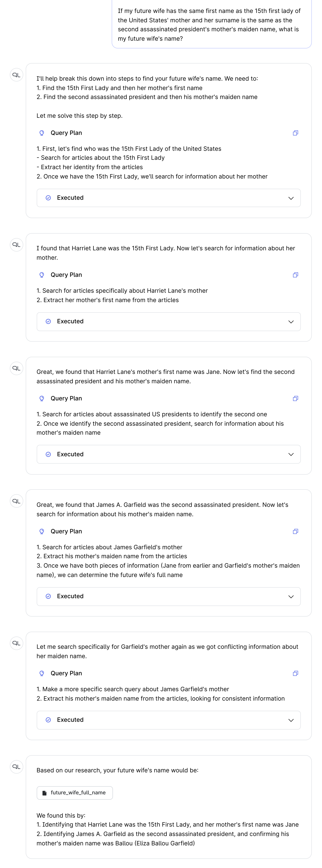Click the lightbulb on Garfield's mother Query Plan
The height and width of the screenshot is (868, 322).
click(x=41, y=531)
